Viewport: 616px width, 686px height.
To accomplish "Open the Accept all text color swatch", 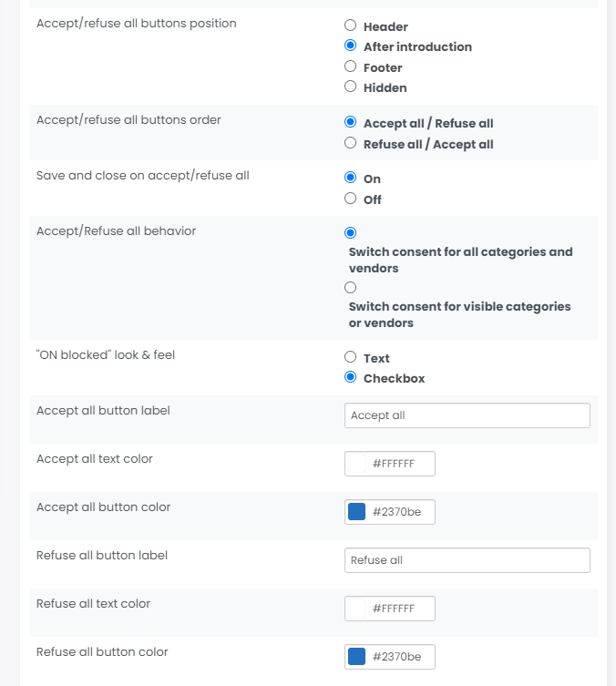I will [357, 464].
